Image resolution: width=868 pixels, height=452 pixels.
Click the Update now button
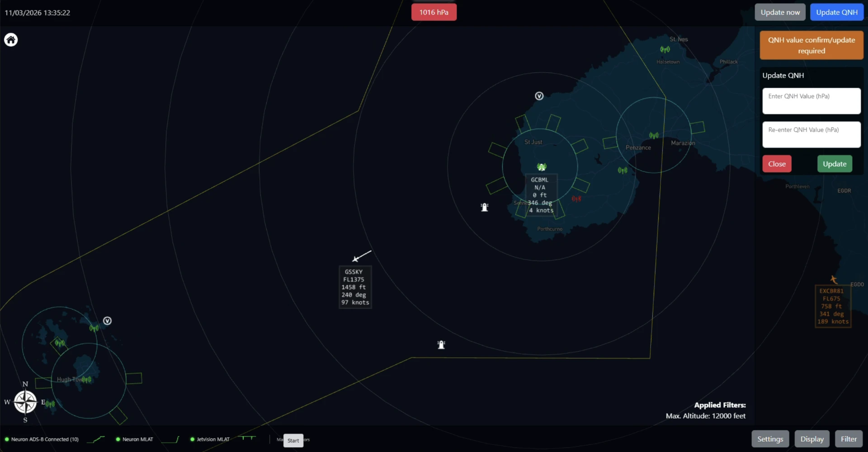click(780, 12)
